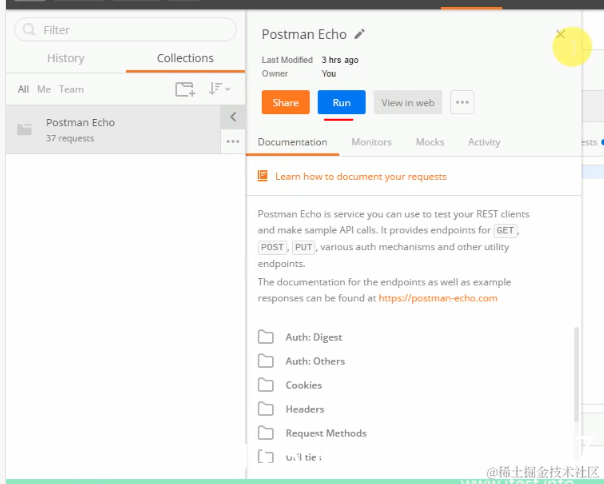Open the sort collections dropdown
This screenshot has height=484, width=604.
tap(219, 89)
